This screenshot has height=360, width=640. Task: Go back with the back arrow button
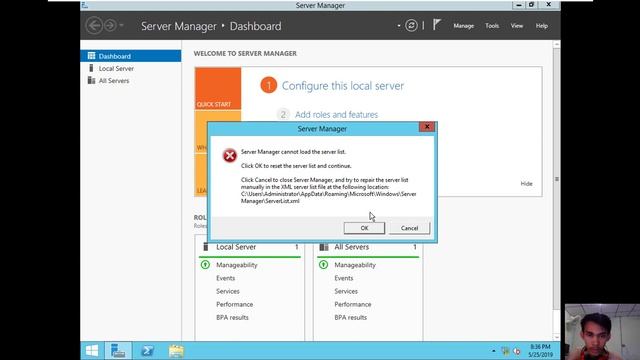[94, 25]
